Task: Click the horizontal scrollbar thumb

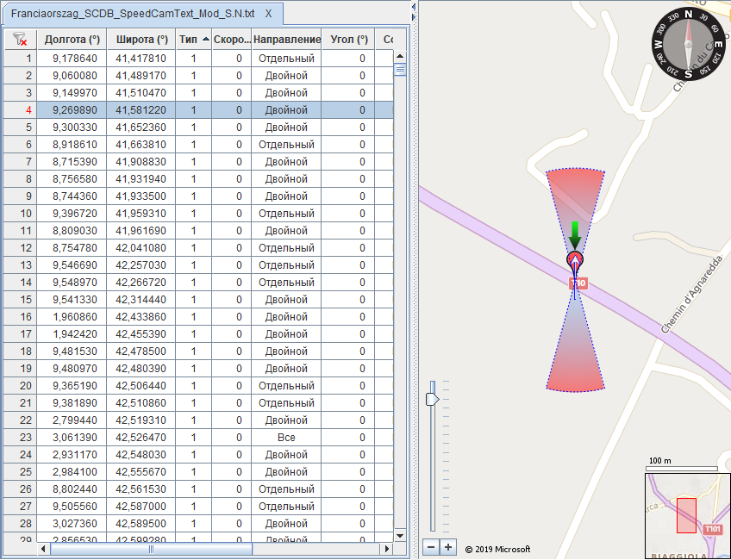Action: tap(151, 549)
